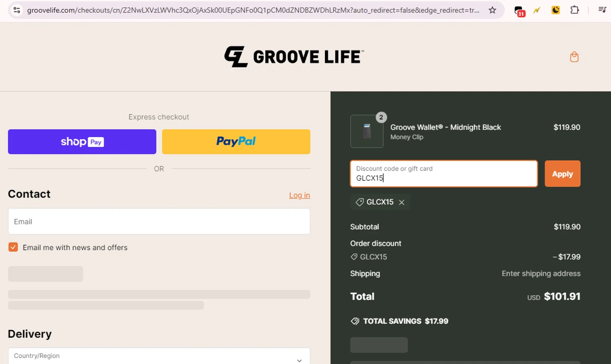Open the Extensions puzzle piece menu
611x364 pixels.
click(x=574, y=10)
